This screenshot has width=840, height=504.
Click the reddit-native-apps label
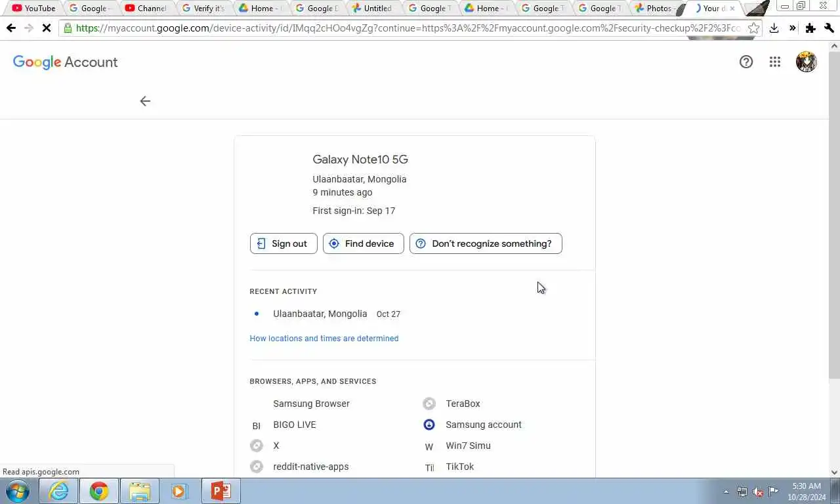311,467
